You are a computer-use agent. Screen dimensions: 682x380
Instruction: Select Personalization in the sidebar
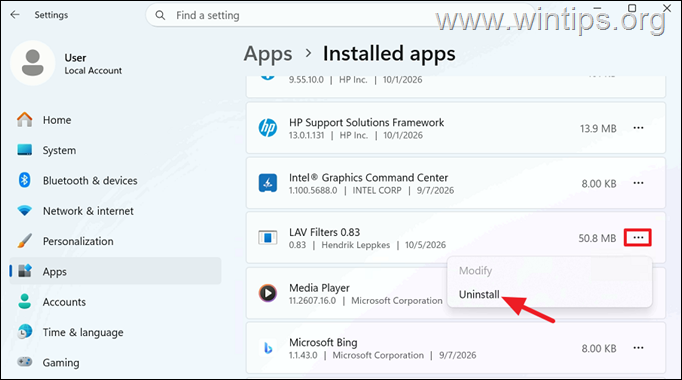coord(115,241)
